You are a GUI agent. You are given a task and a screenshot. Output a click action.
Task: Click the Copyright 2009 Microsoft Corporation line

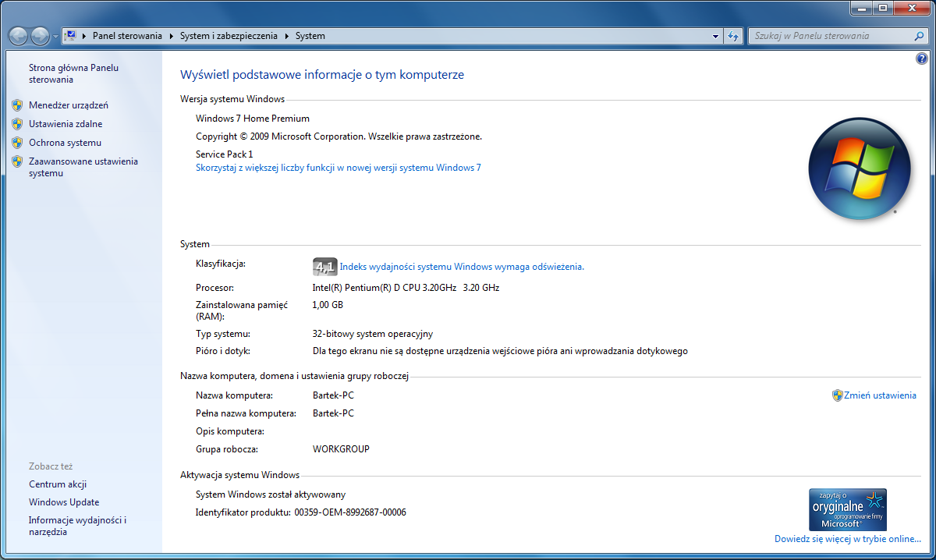click(339, 136)
